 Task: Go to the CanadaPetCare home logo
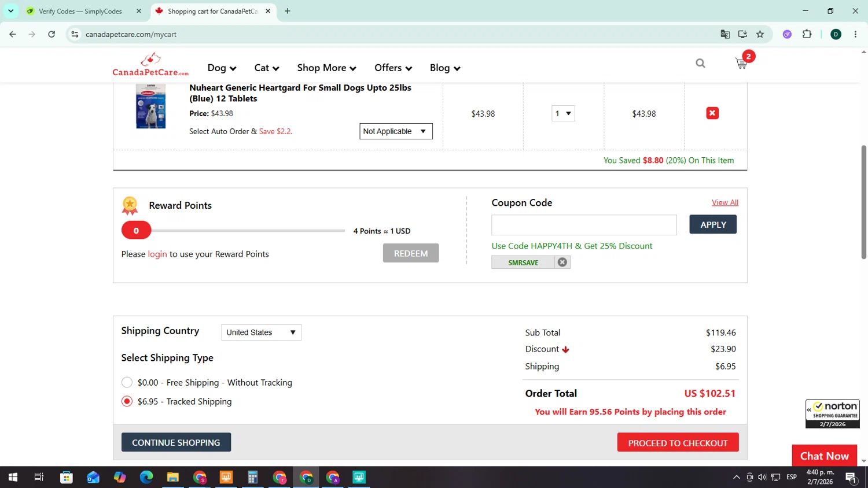(150, 65)
